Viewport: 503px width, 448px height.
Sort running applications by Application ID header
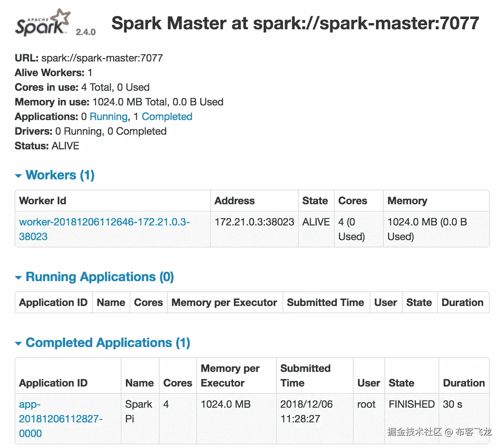pos(53,302)
